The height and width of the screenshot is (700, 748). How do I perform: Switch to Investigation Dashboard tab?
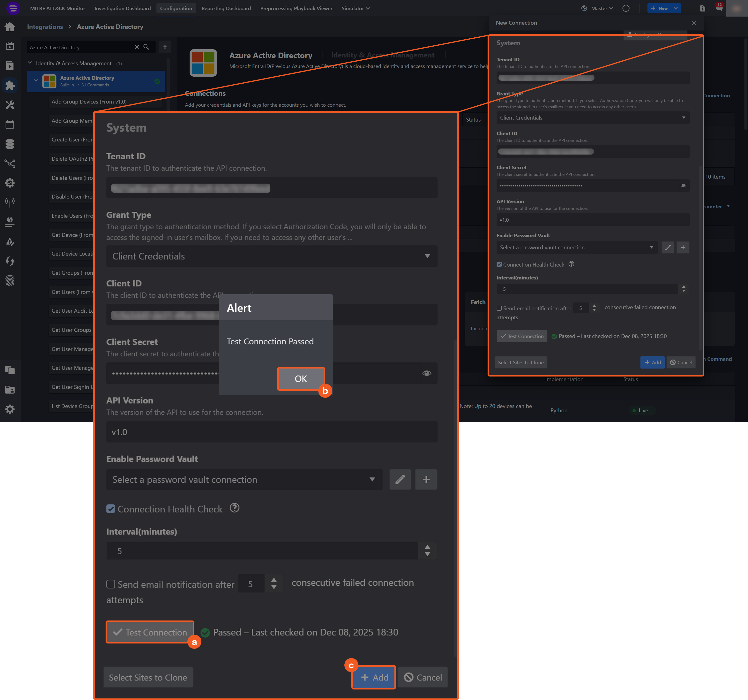(122, 8)
